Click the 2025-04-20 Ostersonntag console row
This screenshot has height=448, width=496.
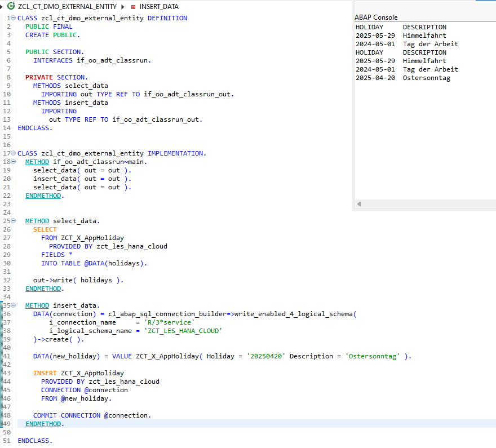(x=402, y=78)
